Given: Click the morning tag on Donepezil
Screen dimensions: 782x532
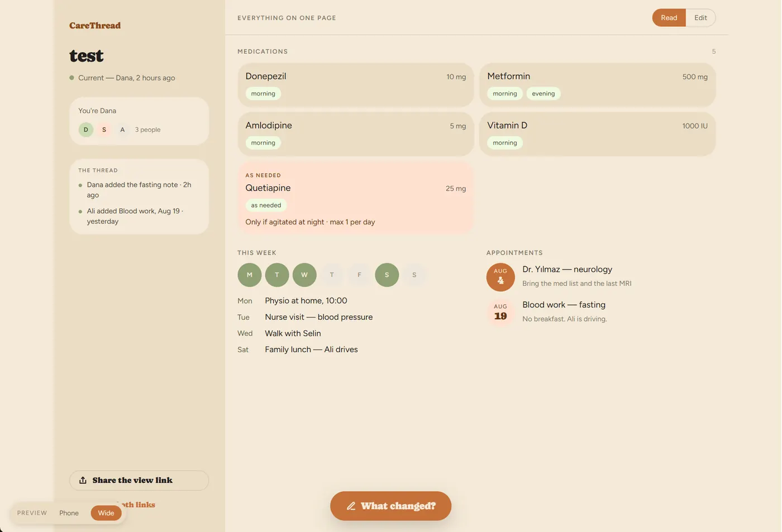Looking at the screenshot, I should tap(263, 94).
